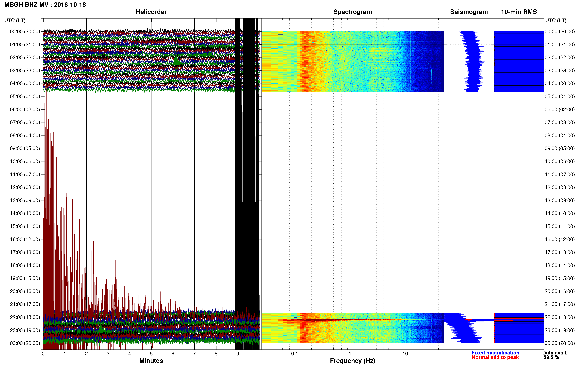
Task: Click the red bar in the 10-min RMS panel
Action: (x=519, y=318)
